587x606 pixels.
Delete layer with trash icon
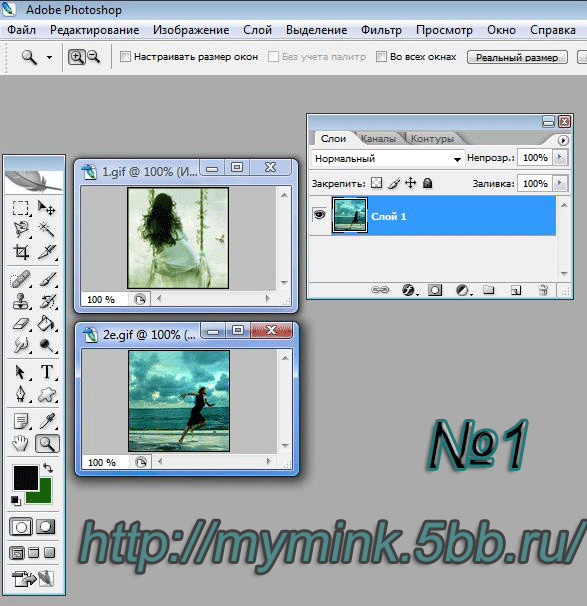click(543, 290)
